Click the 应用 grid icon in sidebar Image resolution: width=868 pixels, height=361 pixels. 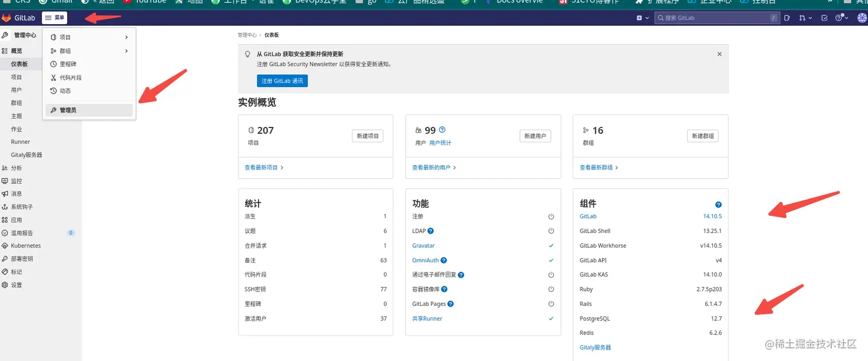click(x=5, y=220)
